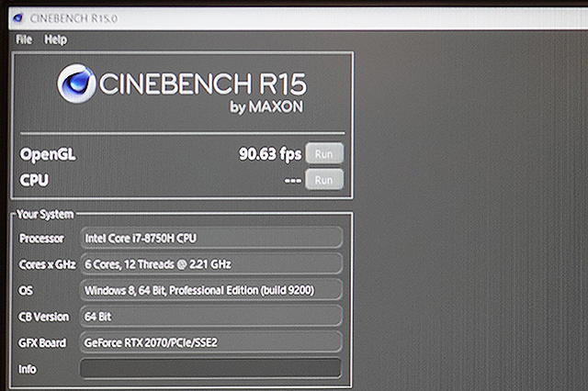Image resolution: width=588 pixels, height=391 pixels.
Task: Click the CB Version label
Action: coord(43,317)
